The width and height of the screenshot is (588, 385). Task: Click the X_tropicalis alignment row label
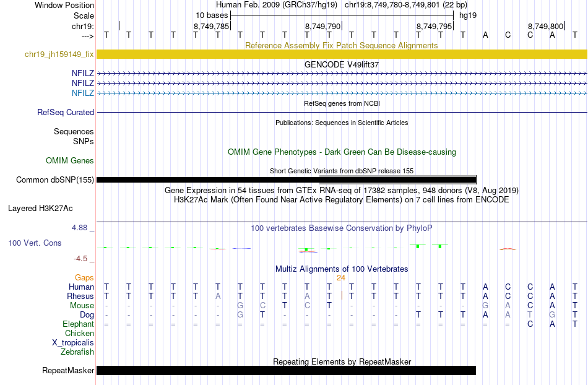pos(73,343)
